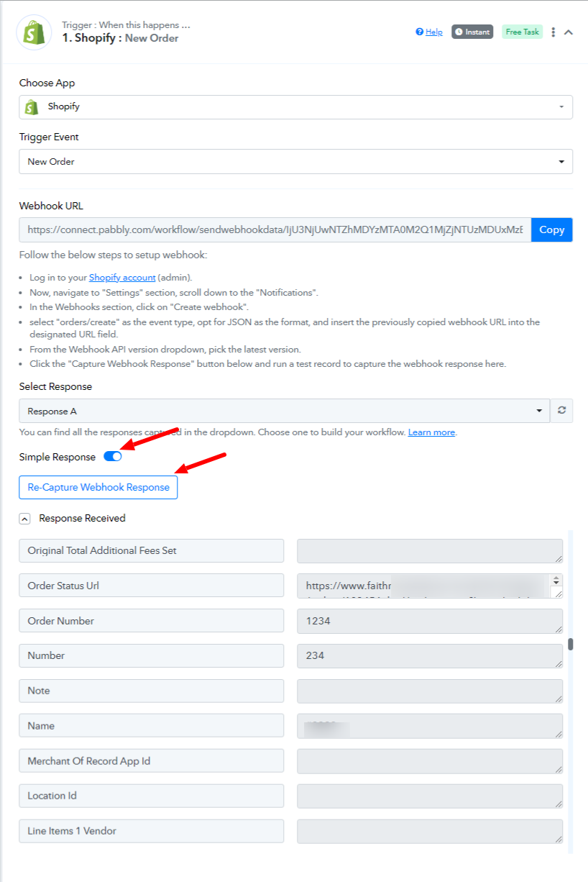Open the Trigger Event New Order dropdown
588x882 pixels.
[296, 162]
